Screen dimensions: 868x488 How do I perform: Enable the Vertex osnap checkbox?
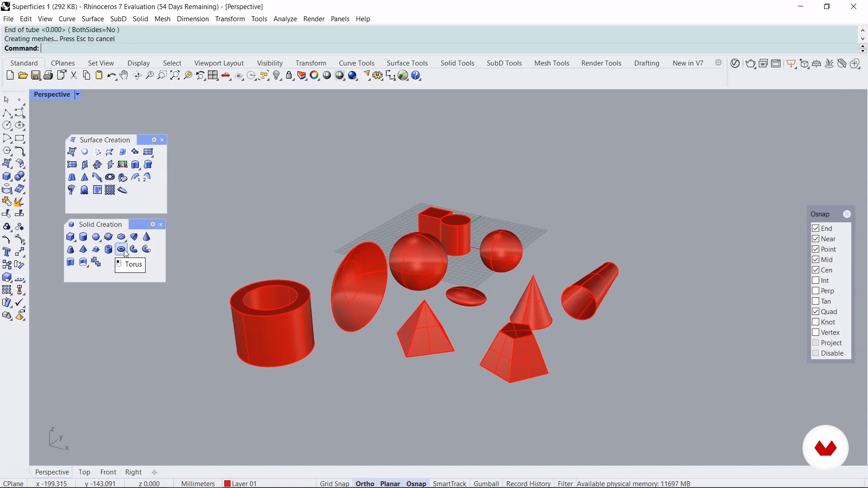816,332
